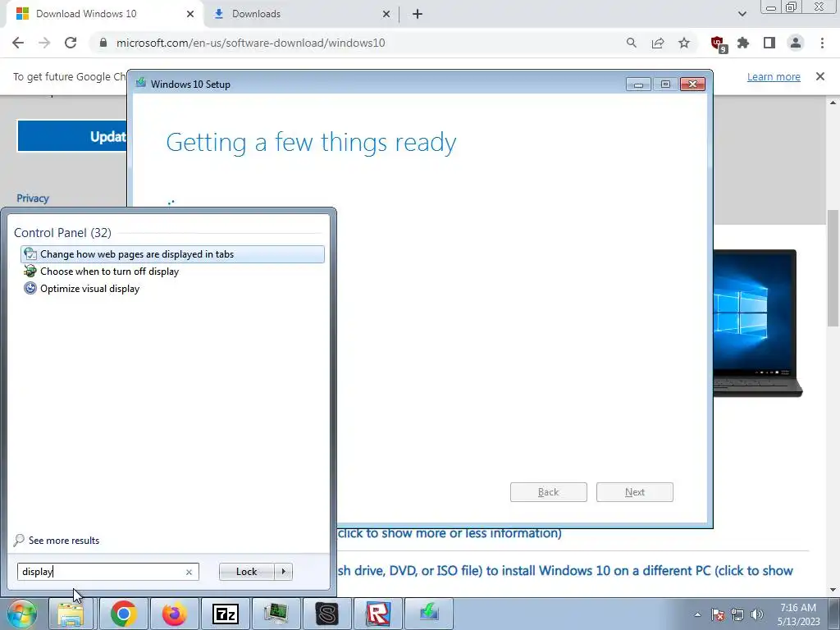This screenshot has height=630, width=840.
Task: Click the laptop image on the page
Action: coord(757,323)
